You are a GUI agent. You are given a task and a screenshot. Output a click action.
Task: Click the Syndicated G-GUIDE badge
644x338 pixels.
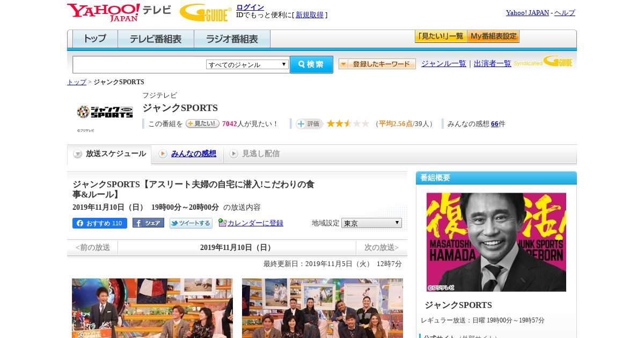(x=543, y=61)
